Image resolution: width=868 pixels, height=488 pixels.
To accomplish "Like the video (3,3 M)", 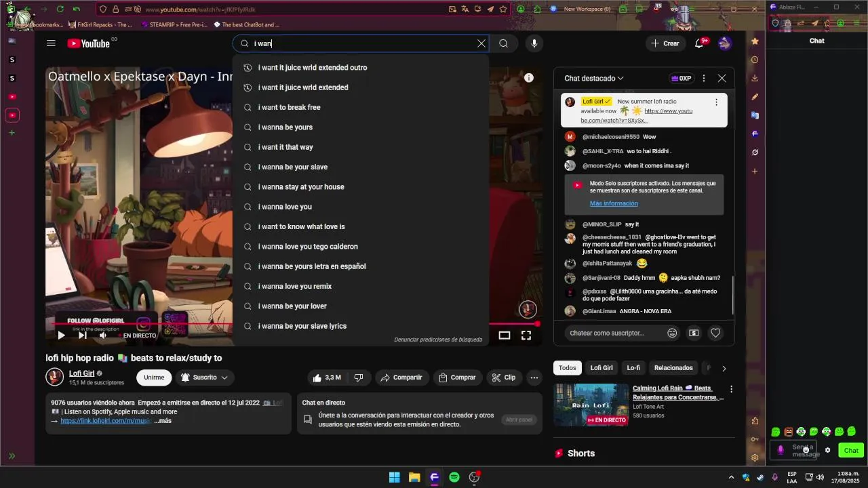I will click(x=327, y=378).
